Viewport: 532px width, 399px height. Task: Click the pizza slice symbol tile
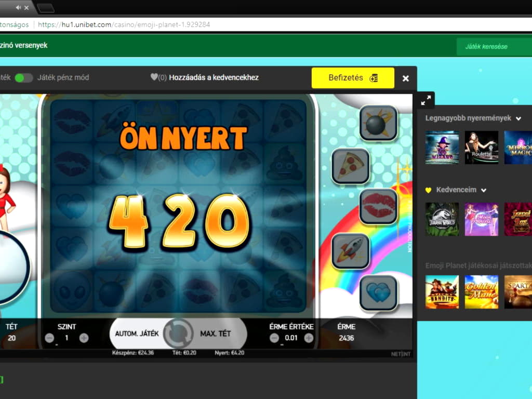pos(351,166)
